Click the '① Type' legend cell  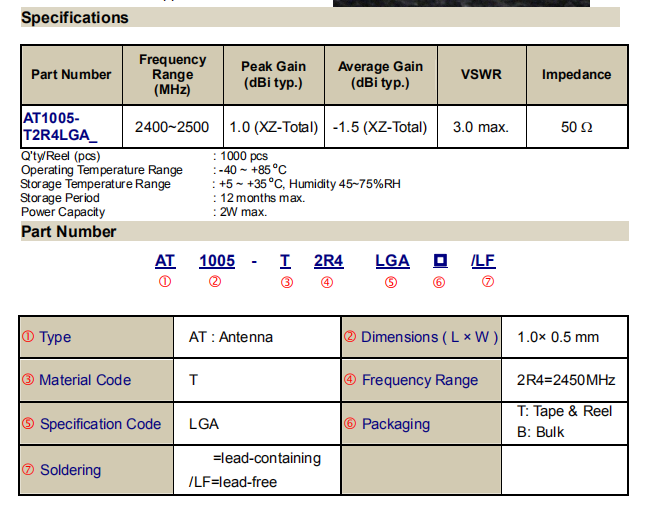96,337
